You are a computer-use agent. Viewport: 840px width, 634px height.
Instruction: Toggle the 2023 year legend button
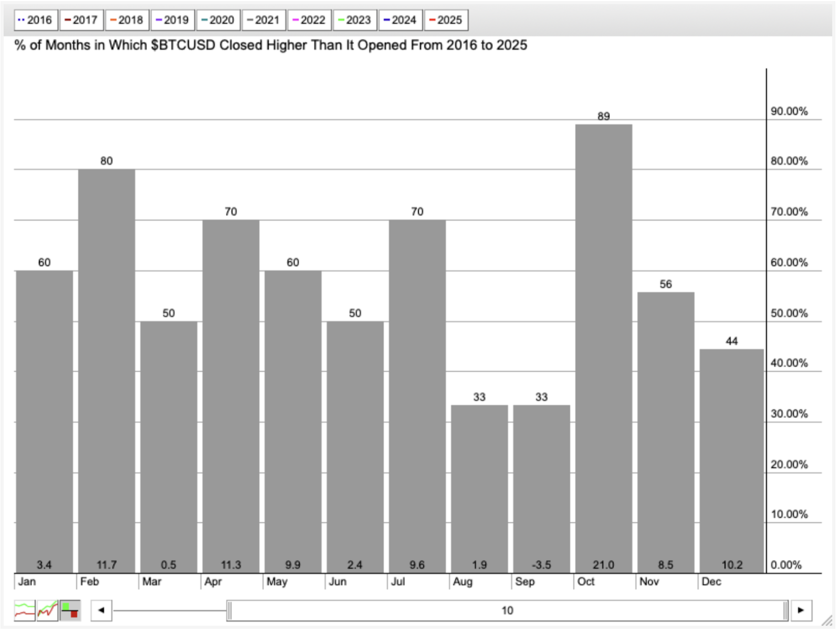point(355,20)
